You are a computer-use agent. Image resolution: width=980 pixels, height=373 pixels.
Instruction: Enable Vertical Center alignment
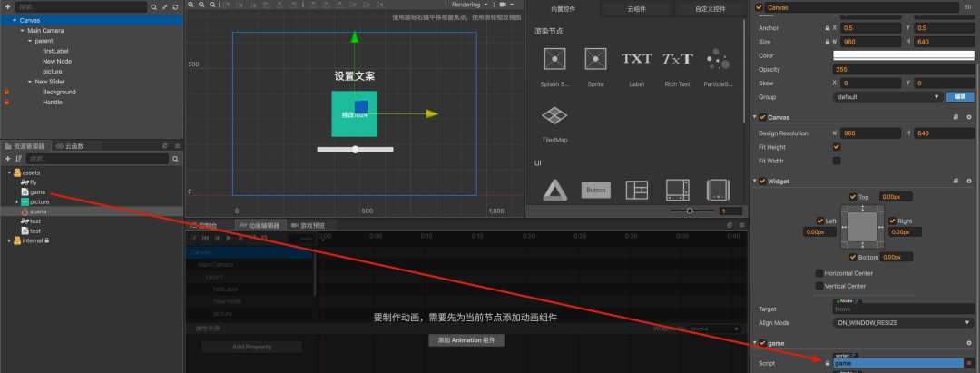(x=818, y=286)
